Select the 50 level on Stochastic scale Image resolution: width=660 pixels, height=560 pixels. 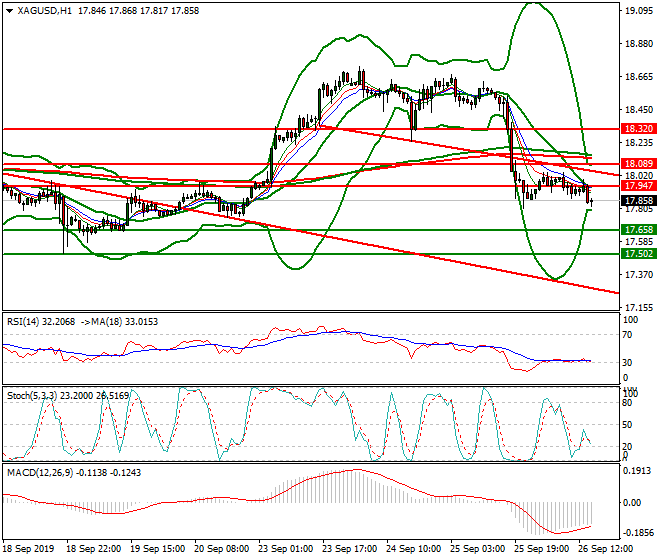pos(627,425)
